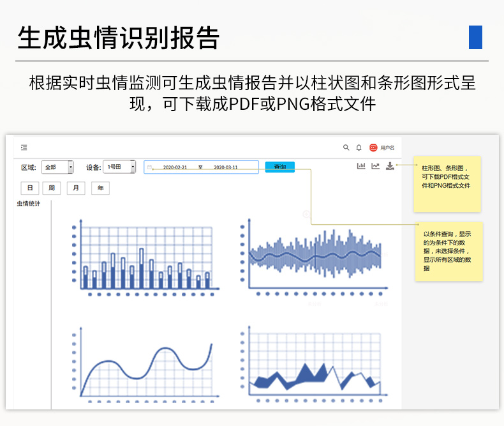Click the red user avatar icon

tap(373, 148)
